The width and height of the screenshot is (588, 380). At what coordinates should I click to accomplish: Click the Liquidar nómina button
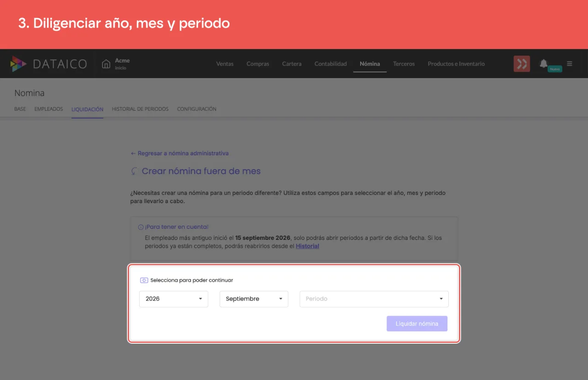[417, 323]
